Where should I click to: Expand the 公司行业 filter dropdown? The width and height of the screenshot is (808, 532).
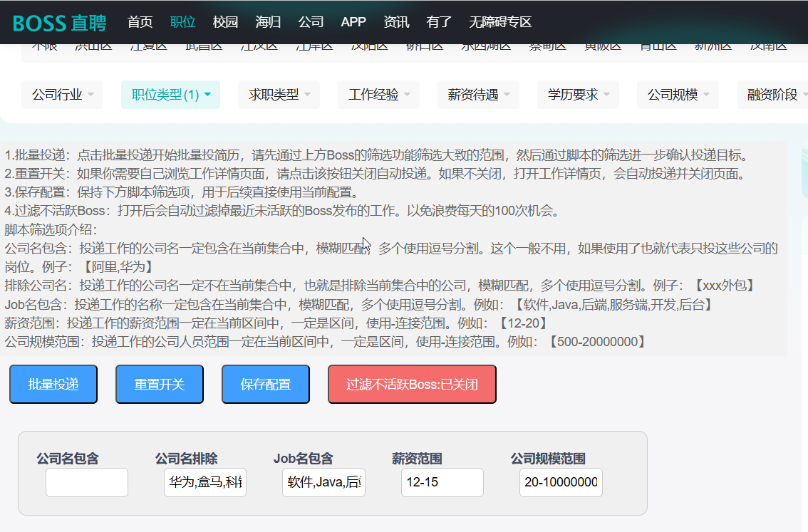pos(63,95)
